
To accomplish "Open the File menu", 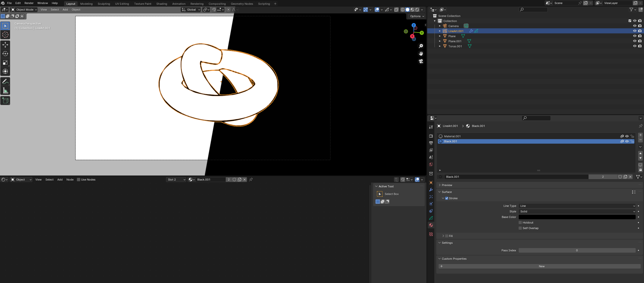I will click(x=9, y=3).
